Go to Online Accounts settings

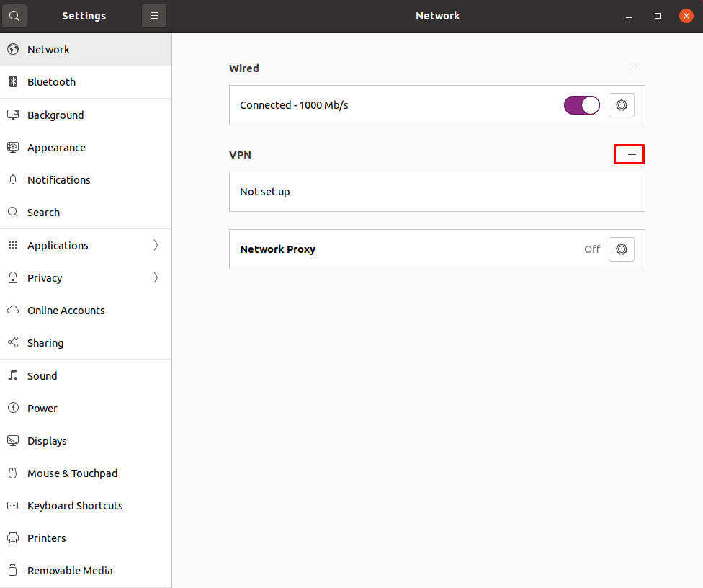tap(66, 311)
